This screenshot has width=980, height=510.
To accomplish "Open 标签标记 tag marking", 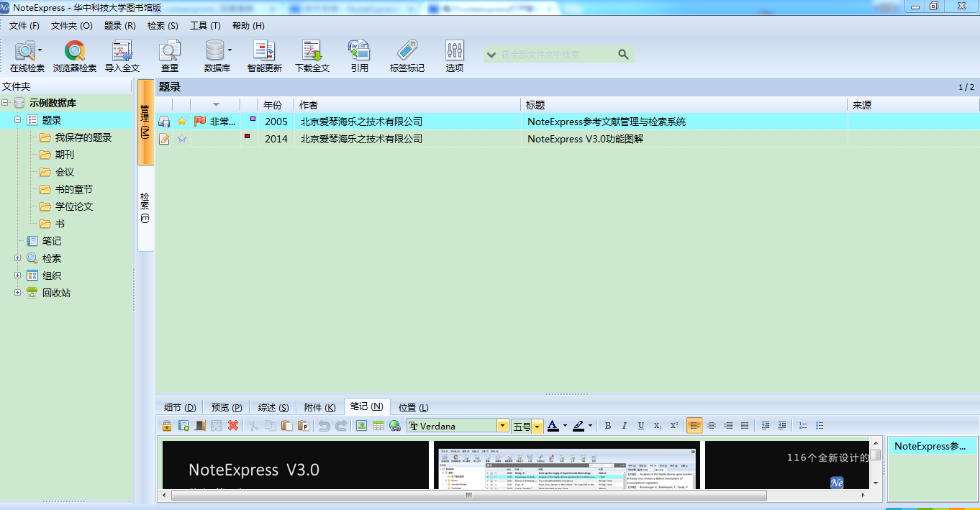I will [407, 56].
